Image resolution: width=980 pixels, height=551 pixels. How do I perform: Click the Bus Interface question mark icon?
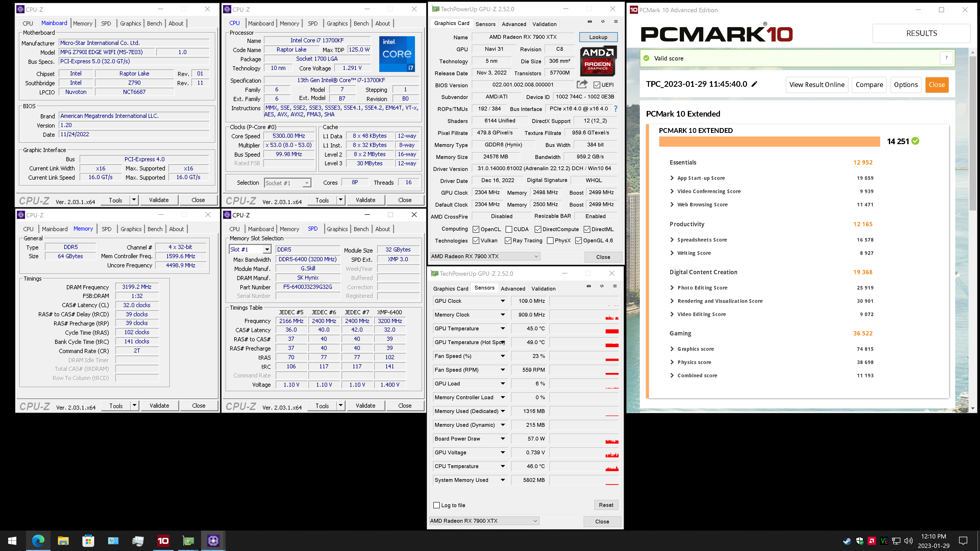point(616,109)
